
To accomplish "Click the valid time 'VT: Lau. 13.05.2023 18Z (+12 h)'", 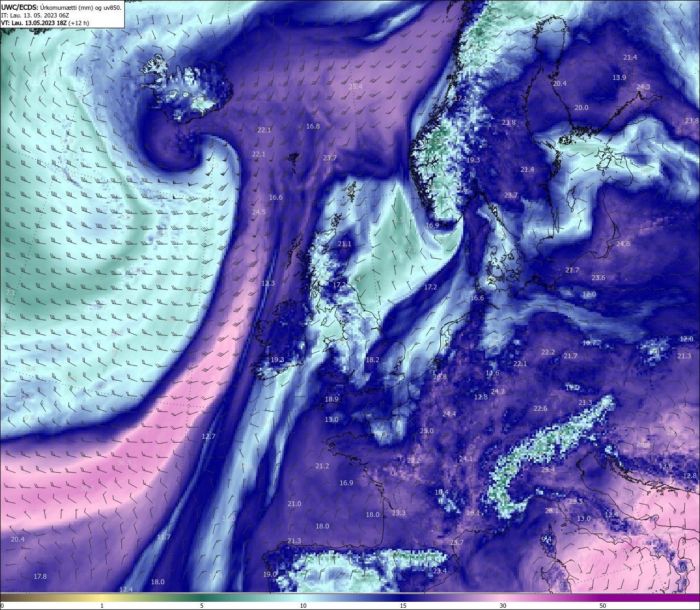I will click(x=45, y=23).
